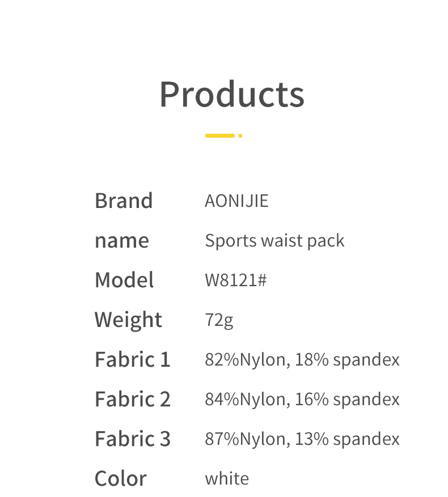Select the Brand label
Screen dimensions: 448x497
(x=124, y=201)
